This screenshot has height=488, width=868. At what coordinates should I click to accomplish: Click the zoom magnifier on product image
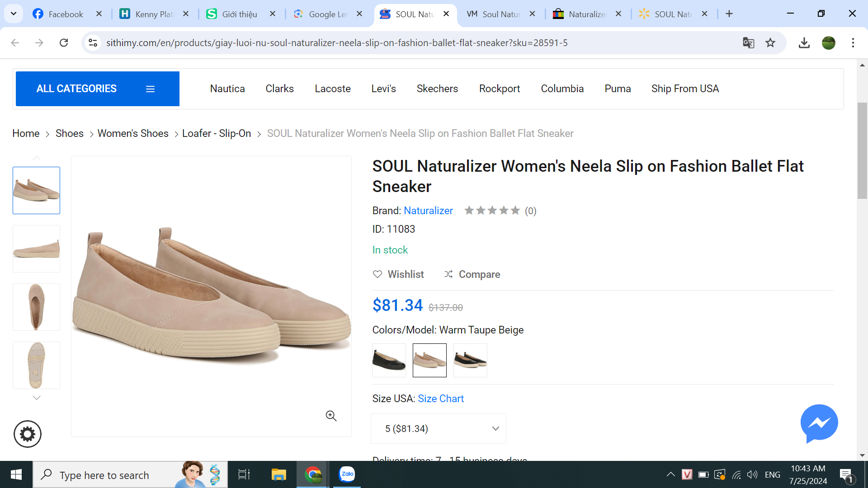click(x=331, y=416)
